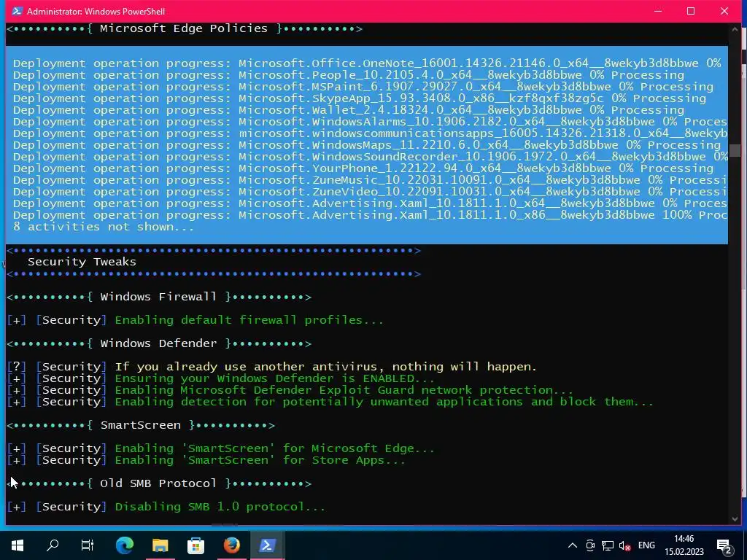Click 'Old SMB Protocol' section header
This screenshot has width=747, height=560.
click(x=159, y=483)
